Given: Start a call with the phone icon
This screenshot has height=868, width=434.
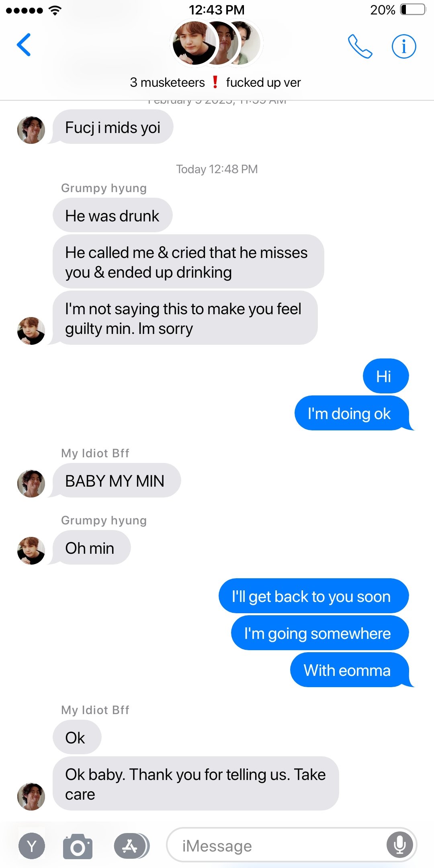Looking at the screenshot, I should pyautogui.click(x=360, y=46).
